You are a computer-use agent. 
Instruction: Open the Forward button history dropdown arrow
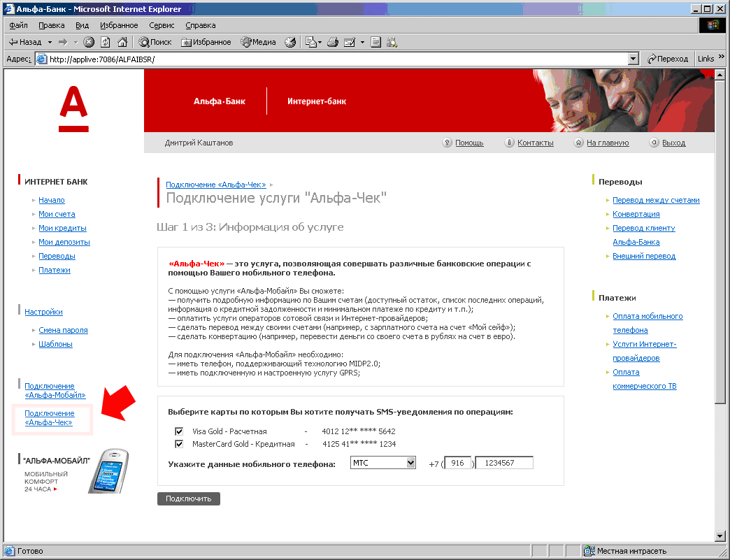click(76, 43)
